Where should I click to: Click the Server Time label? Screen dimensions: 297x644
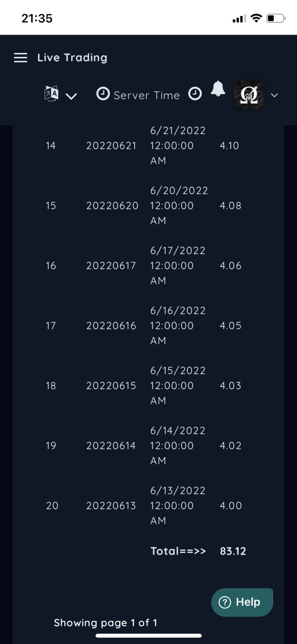click(147, 95)
